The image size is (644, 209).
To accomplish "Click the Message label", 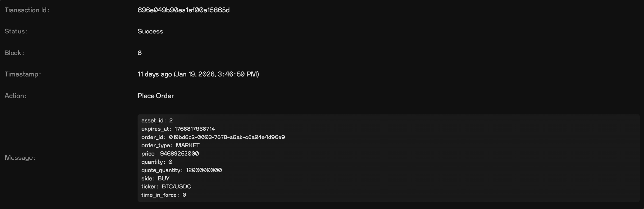I will pos(20,157).
